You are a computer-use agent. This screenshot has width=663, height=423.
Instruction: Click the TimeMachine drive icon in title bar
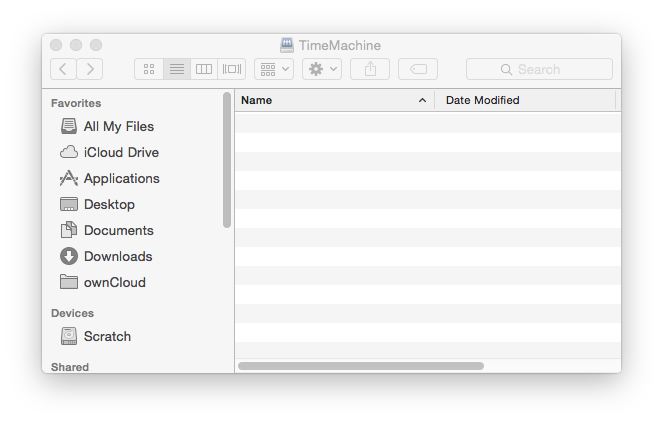[x=287, y=45]
